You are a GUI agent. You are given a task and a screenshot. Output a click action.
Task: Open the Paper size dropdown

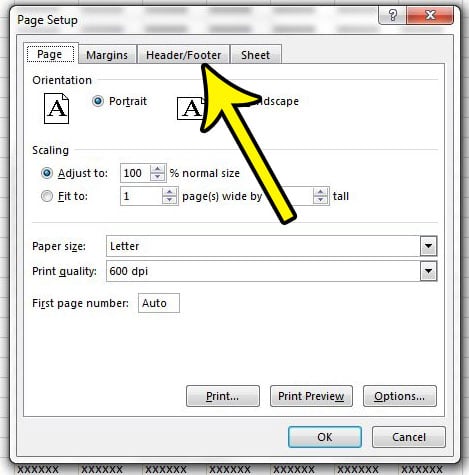[x=428, y=246]
